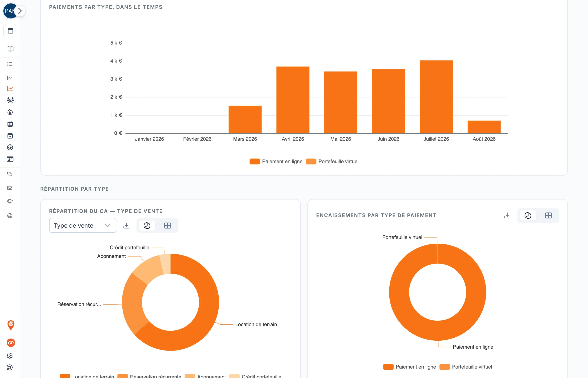588x378 pixels.
Task: Click the basketball location pin icon
Action: click(11, 325)
